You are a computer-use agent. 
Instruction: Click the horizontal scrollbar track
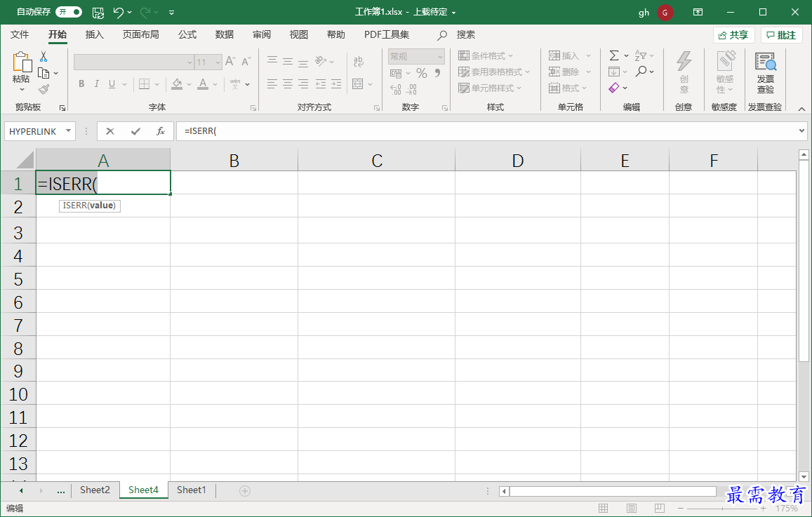[613, 491]
